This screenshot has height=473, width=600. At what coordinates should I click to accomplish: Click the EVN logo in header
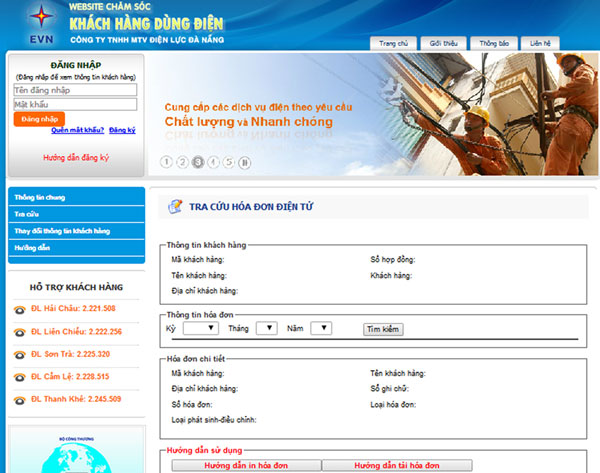(x=41, y=24)
